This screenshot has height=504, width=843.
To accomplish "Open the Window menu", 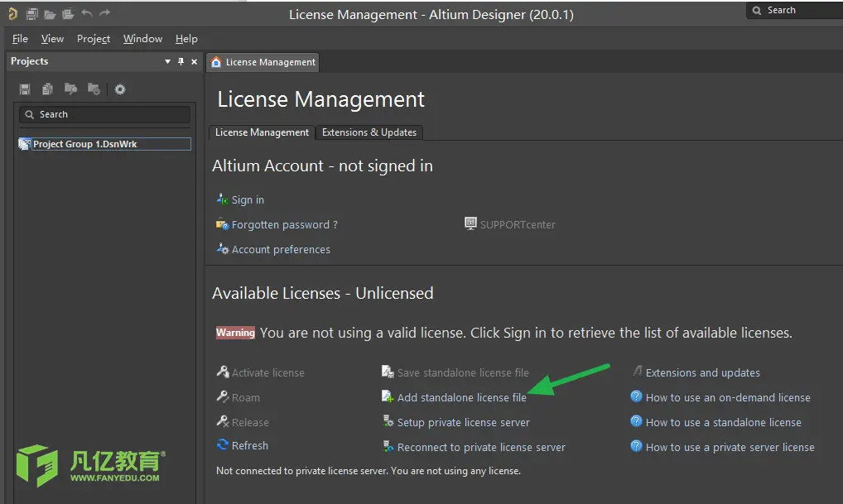I will [142, 39].
